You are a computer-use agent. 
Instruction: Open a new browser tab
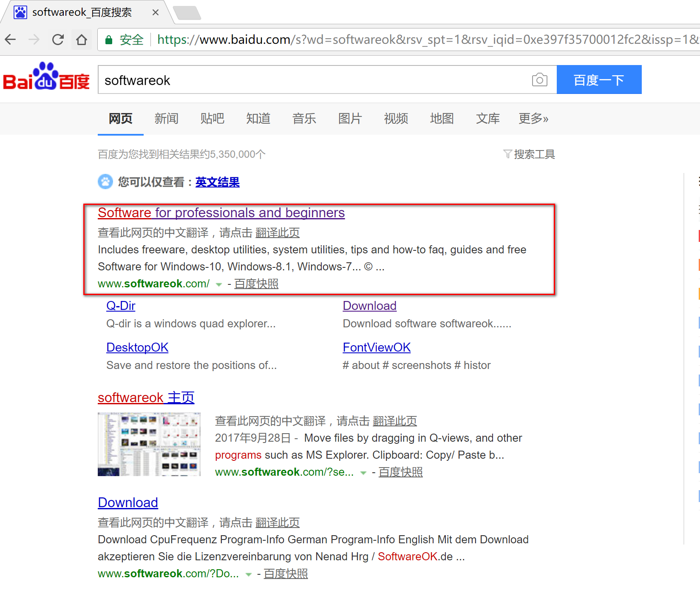pyautogui.click(x=187, y=13)
